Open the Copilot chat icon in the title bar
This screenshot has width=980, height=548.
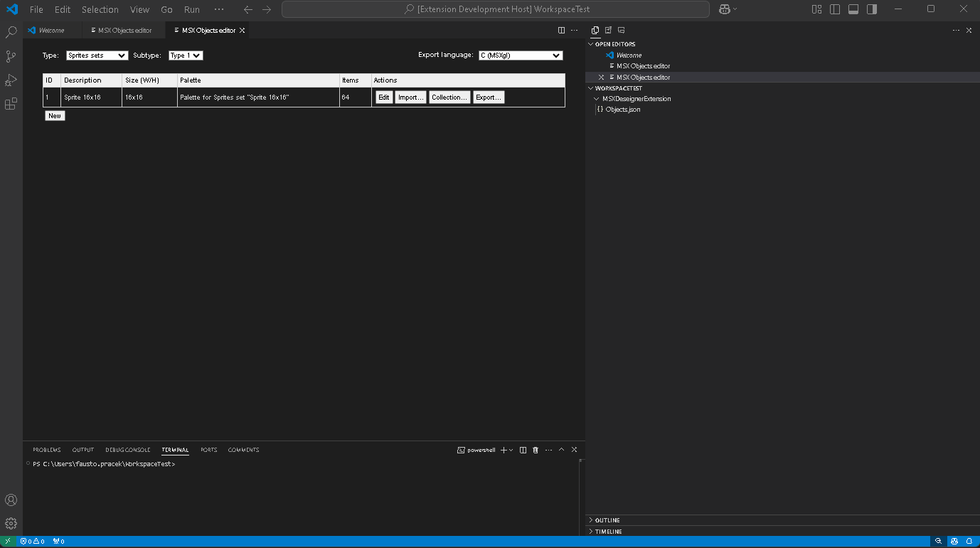725,9
